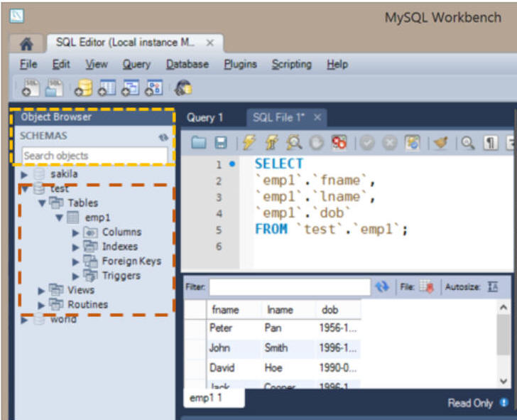Image resolution: width=517 pixels, height=420 pixels.
Task: Click the Search objects field
Action: 94,156
